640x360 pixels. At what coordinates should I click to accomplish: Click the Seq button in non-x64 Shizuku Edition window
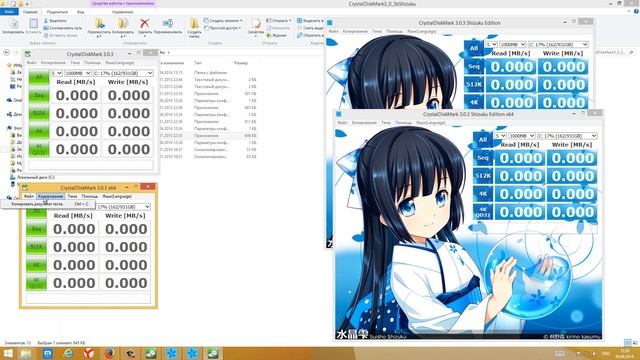point(474,67)
